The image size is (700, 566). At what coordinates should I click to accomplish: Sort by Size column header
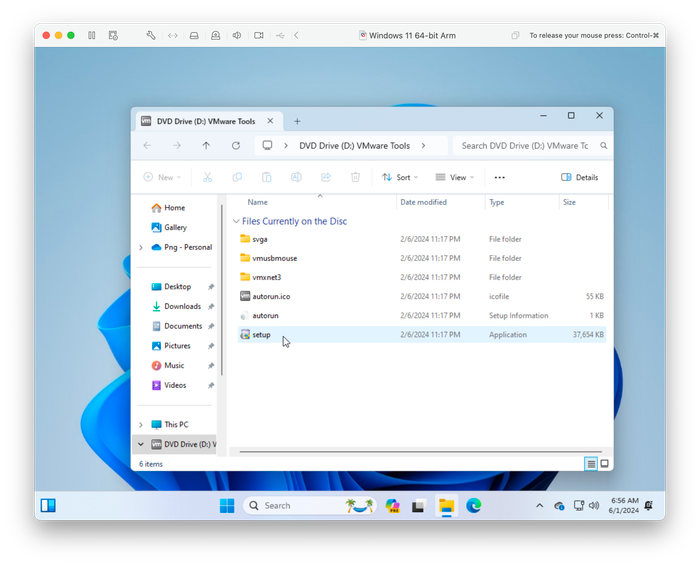click(569, 202)
